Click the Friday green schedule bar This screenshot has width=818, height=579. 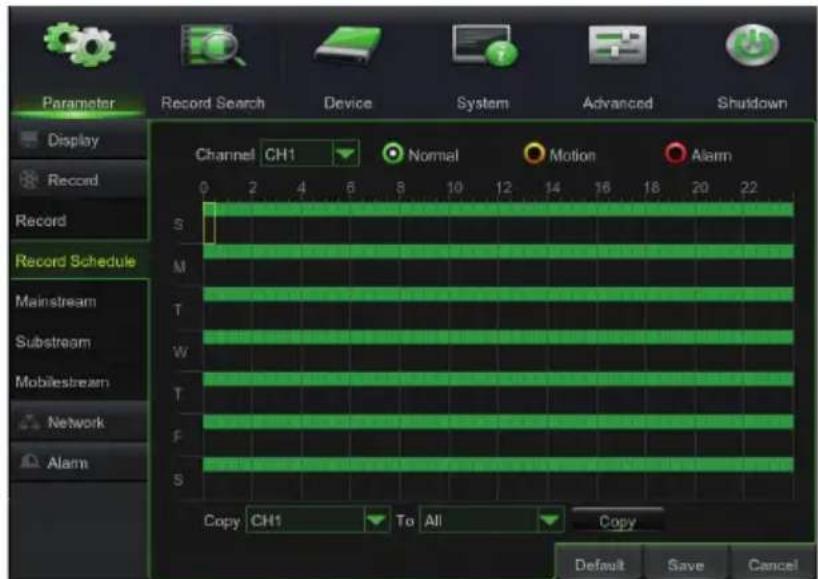pyautogui.click(x=498, y=421)
